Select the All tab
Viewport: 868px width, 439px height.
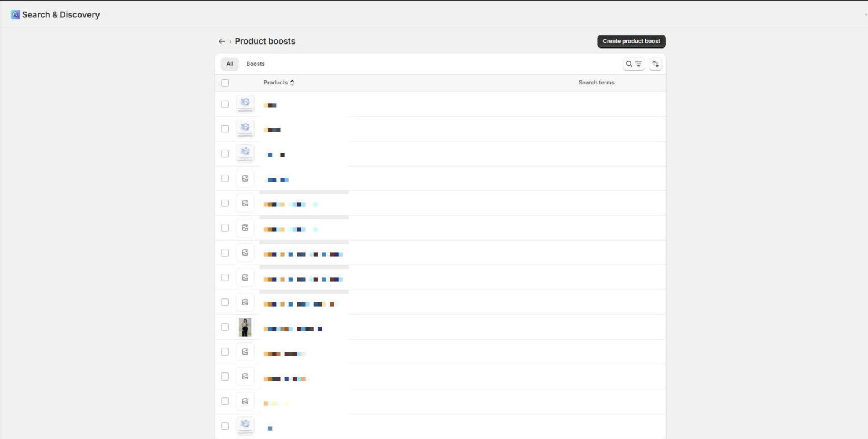[x=229, y=64]
